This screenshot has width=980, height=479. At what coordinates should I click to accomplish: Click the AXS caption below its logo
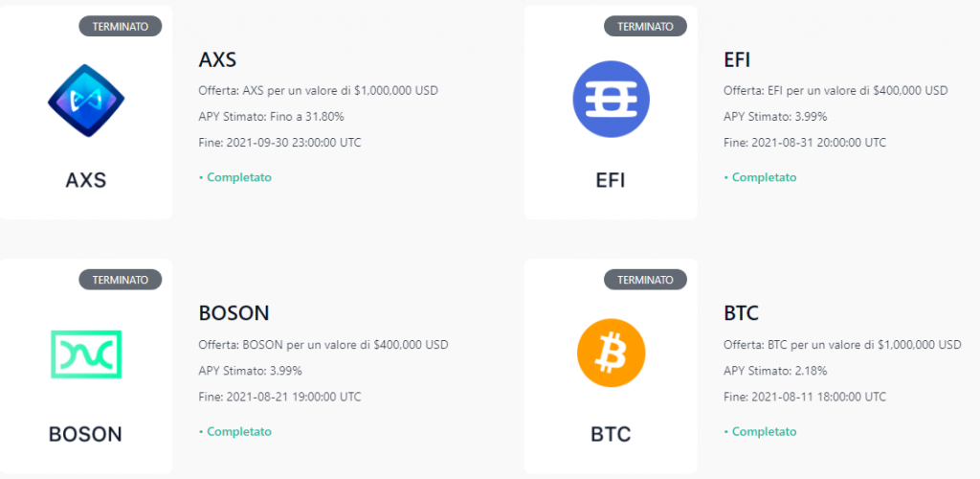(x=85, y=180)
